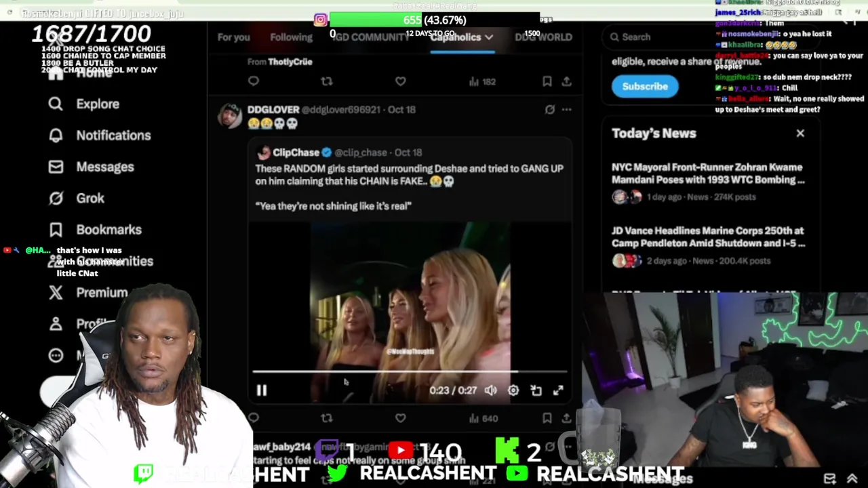Open Notifications bell in sidebar
Screen dimensions: 868x488
pos(100,135)
